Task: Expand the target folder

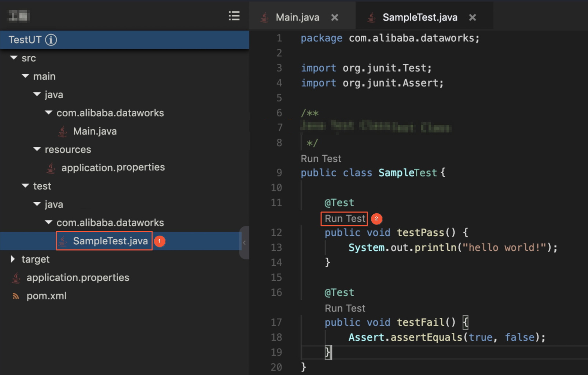Action: pos(13,259)
